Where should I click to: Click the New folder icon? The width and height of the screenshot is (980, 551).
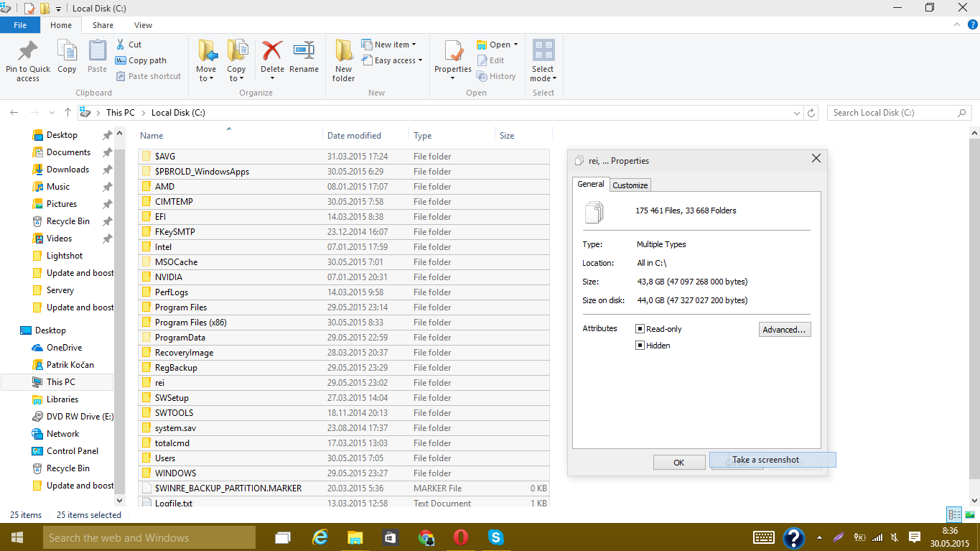coord(343,52)
